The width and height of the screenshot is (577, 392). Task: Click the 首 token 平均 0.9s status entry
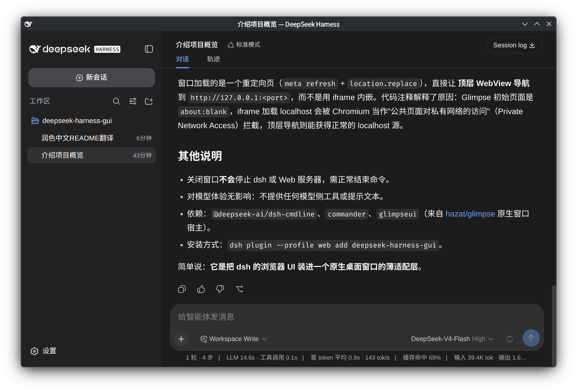[350, 358]
